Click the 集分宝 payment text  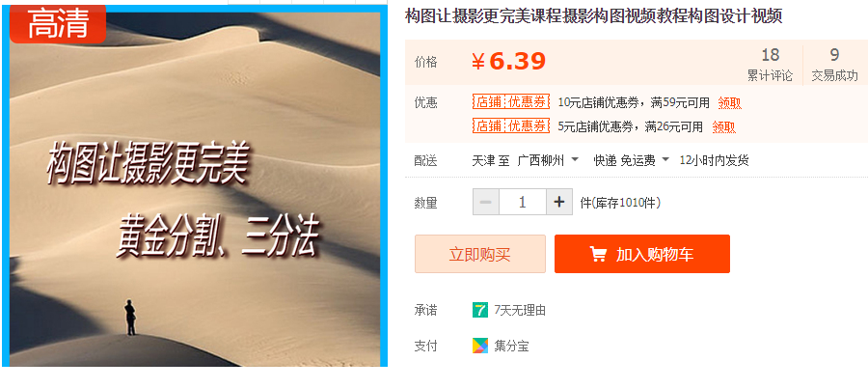(511, 347)
